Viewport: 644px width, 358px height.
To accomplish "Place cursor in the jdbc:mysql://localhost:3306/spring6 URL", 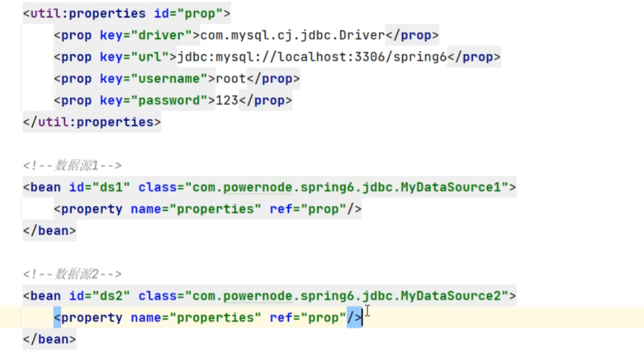I will click(312, 57).
